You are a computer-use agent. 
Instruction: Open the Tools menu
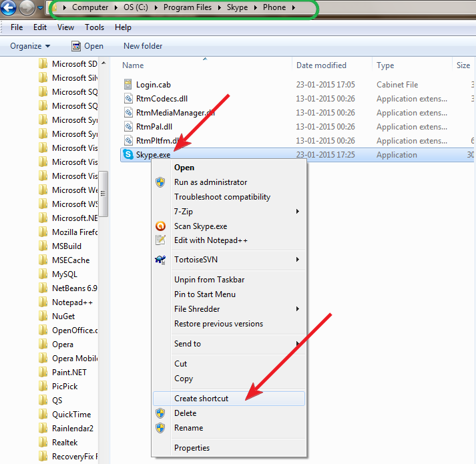pos(94,27)
